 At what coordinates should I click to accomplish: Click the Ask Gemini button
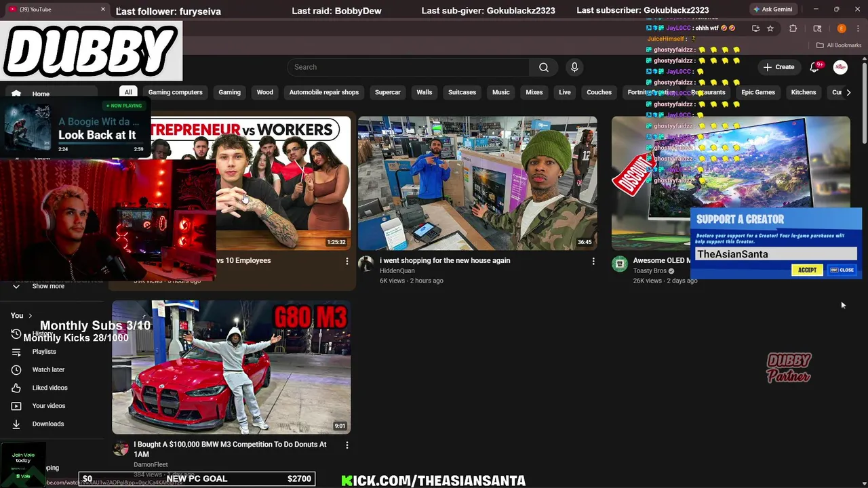772,9
